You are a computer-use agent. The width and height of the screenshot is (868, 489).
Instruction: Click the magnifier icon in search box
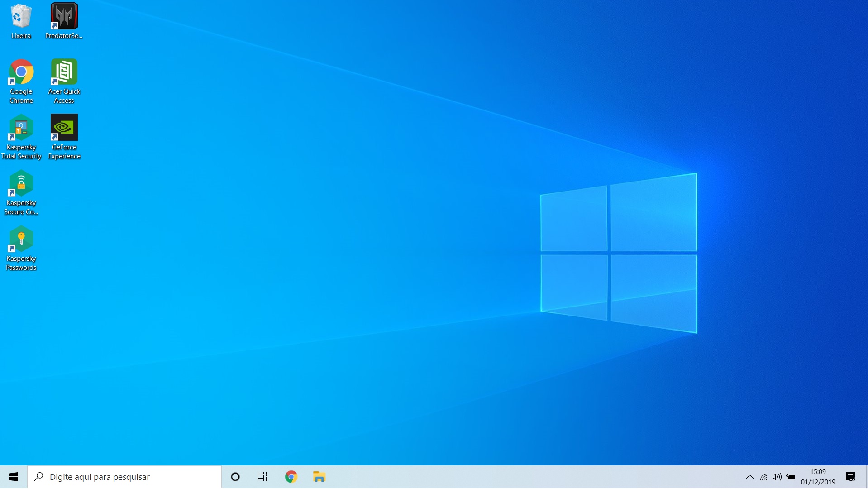click(39, 477)
